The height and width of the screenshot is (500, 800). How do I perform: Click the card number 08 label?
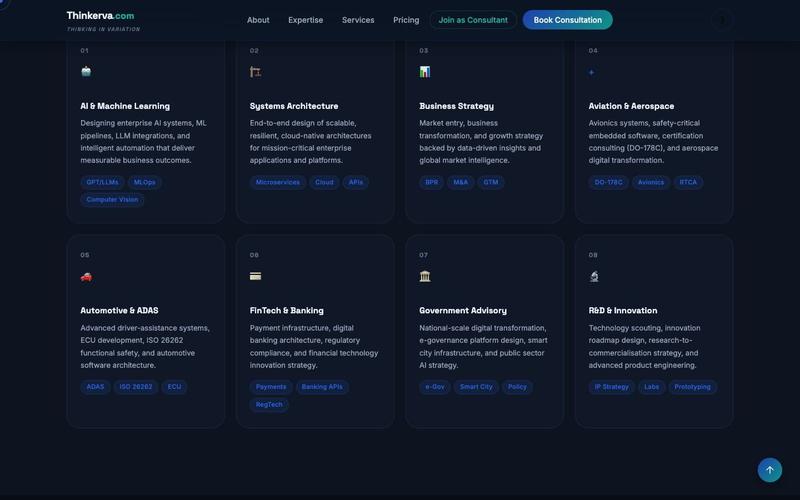click(x=593, y=255)
